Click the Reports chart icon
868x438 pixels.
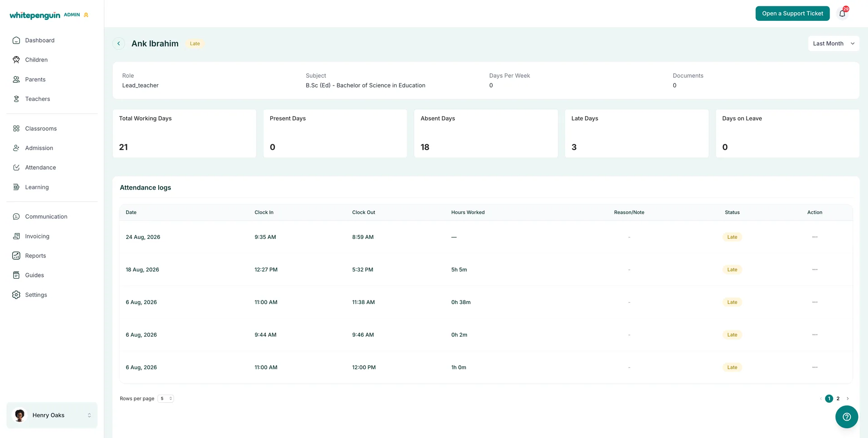coord(16,256)
